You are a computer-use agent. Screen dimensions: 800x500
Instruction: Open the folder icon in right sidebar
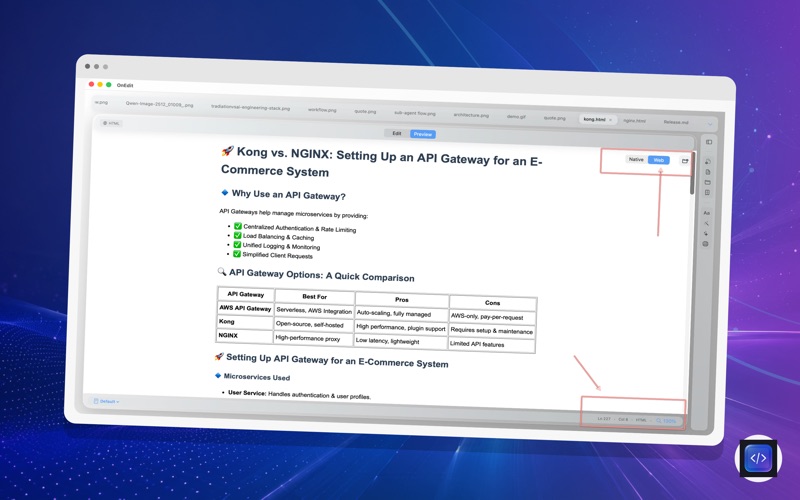[708, 182]
